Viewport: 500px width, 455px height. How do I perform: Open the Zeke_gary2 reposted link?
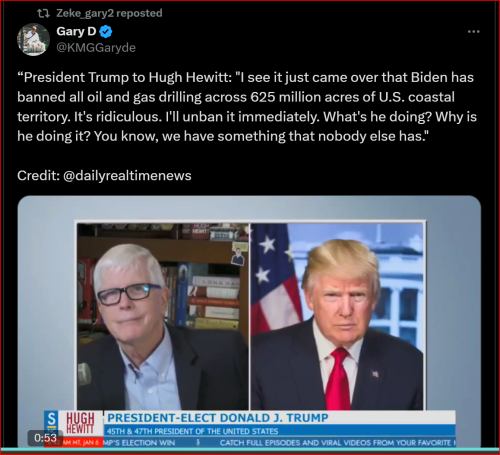click(109, 13)
